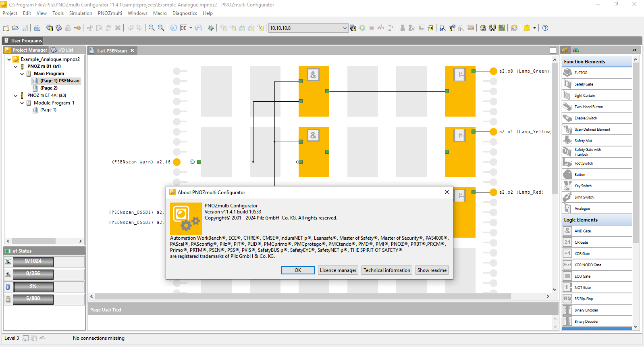Select the OR Gate logic element
644x347 pixels.
[597, 242]
